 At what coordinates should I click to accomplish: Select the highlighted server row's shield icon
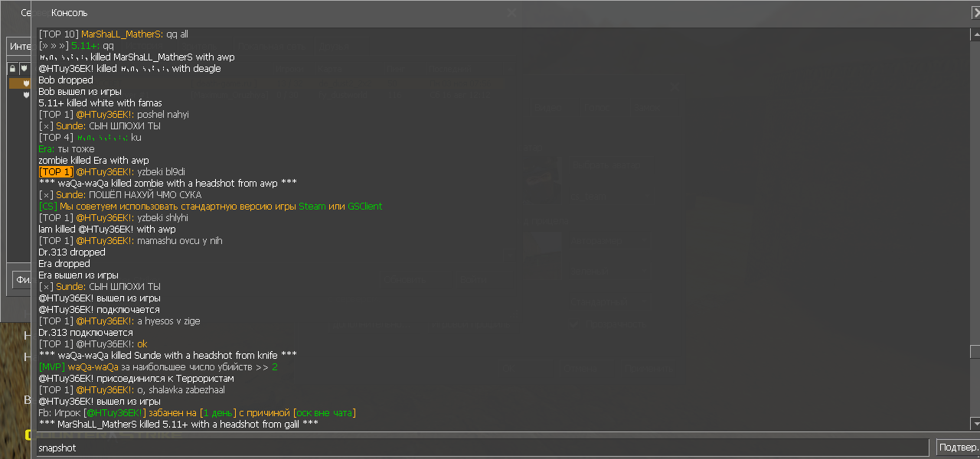[26, 83]
